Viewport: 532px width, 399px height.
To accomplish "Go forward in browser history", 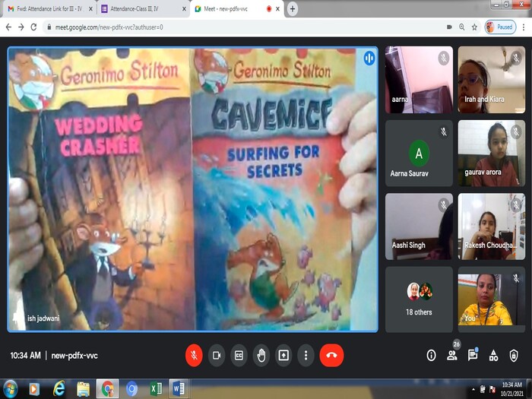I will [x=21, y=27].
